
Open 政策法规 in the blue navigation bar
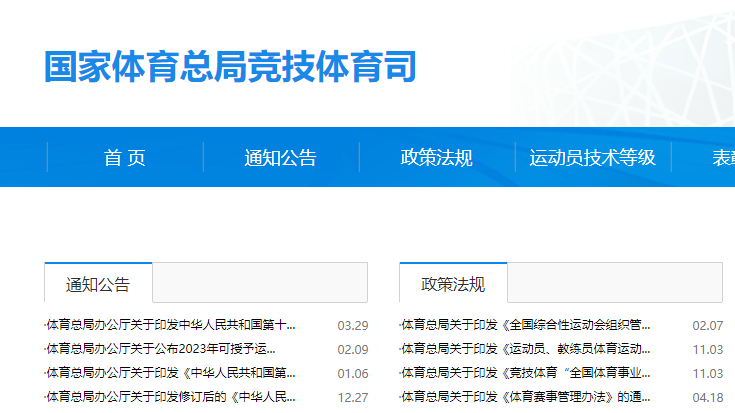[436, 157]
